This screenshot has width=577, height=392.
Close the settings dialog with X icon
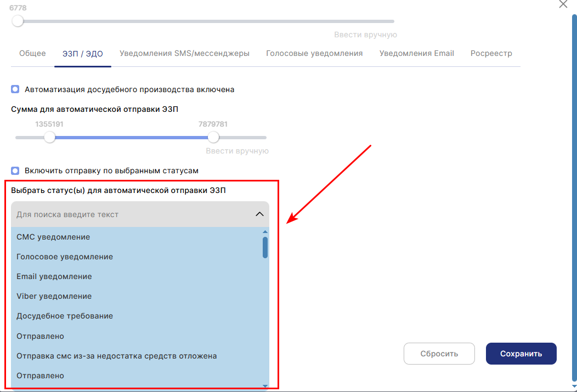[x=563, y=4]
